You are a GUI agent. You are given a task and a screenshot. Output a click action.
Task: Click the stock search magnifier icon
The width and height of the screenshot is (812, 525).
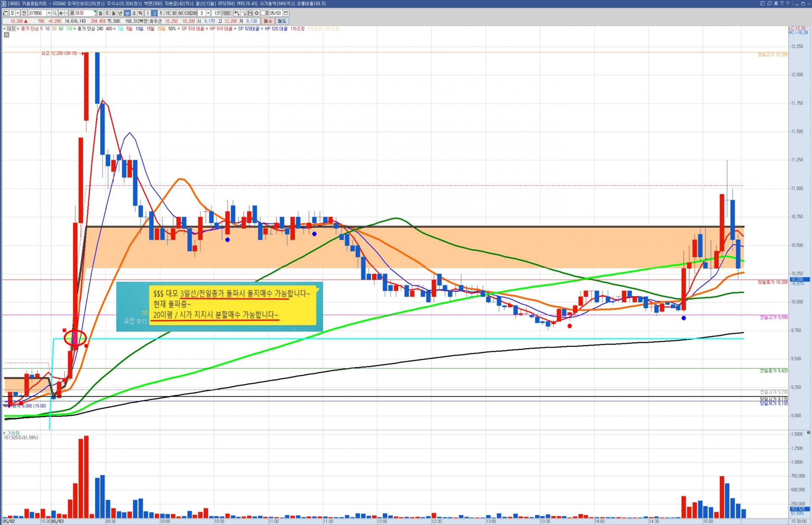[55, 13]
